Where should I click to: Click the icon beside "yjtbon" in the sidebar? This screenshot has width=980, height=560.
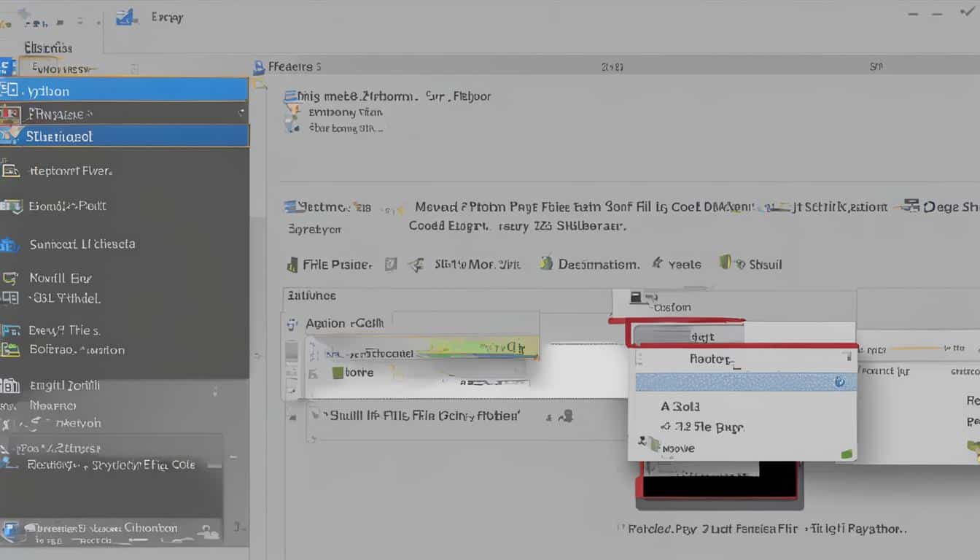tap(9, 90)
